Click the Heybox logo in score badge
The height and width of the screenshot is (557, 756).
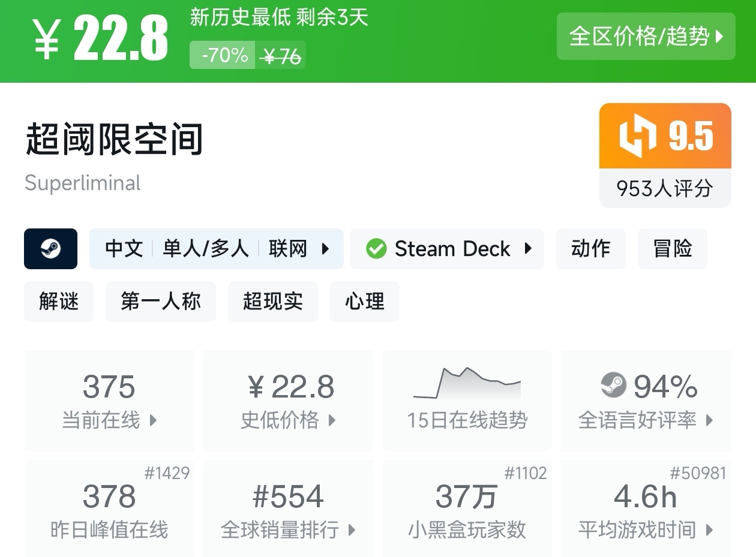(638, 136)
